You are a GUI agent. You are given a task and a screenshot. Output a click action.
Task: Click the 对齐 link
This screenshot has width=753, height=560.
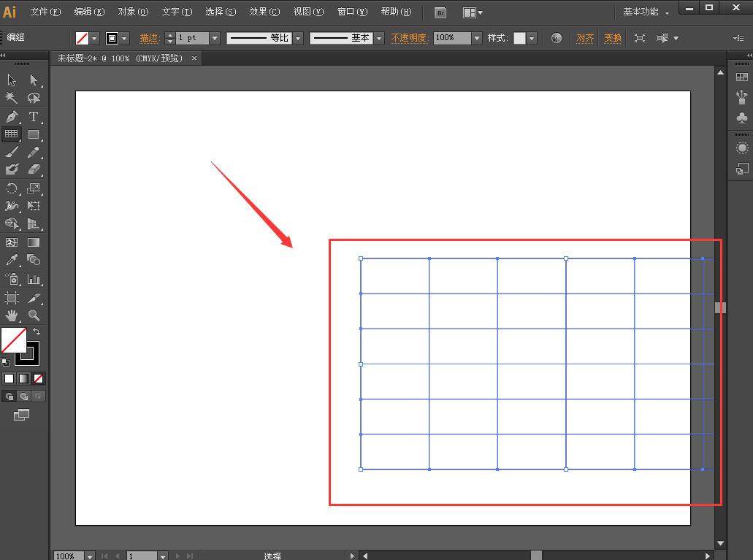tap(584, 37)
